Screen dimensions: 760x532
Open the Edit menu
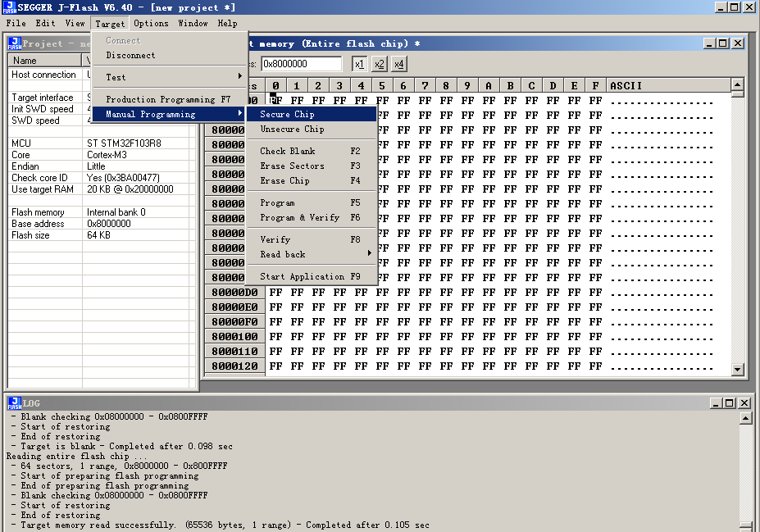tap(46, 23)
